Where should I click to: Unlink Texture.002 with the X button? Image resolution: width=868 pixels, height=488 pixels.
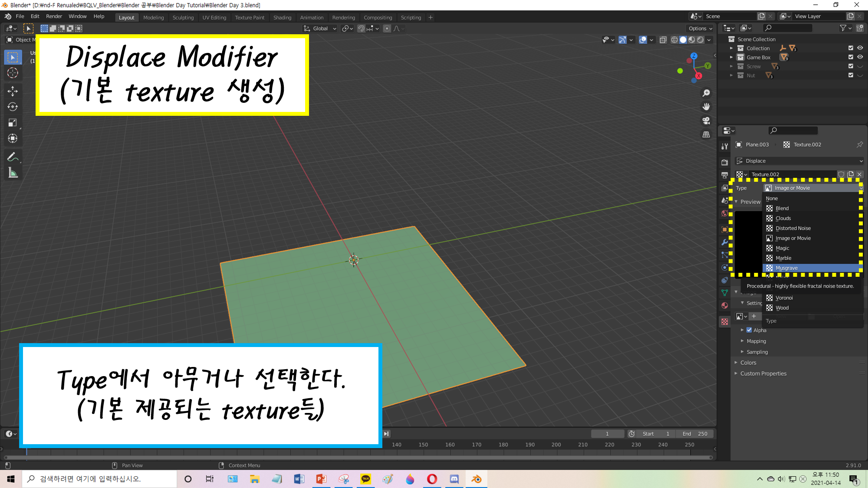coord(859,174)
